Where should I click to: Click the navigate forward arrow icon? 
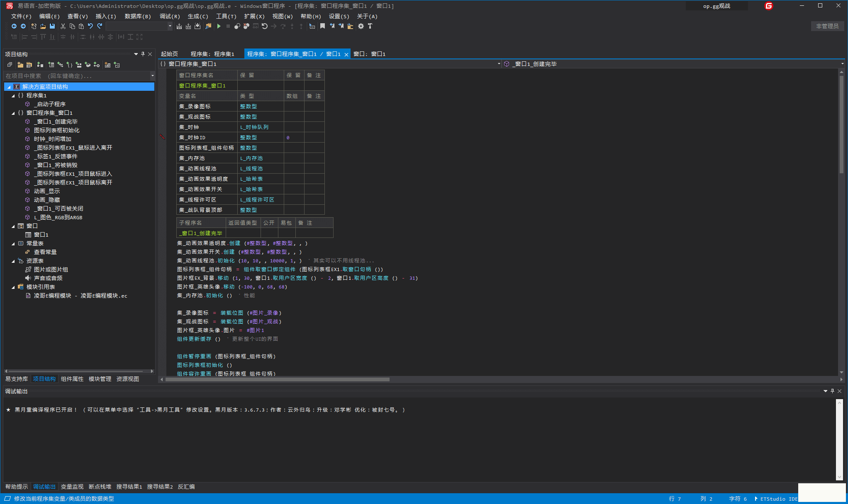(23, 26)
